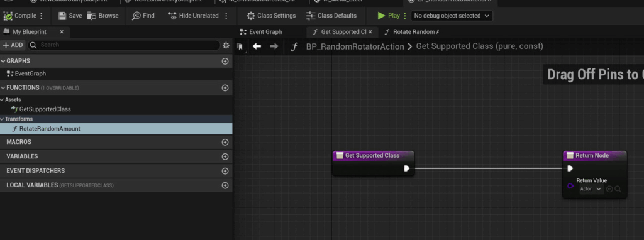Add a new graph with plus icon
This screenshot has height=240, width=644.
click(225, 61)
